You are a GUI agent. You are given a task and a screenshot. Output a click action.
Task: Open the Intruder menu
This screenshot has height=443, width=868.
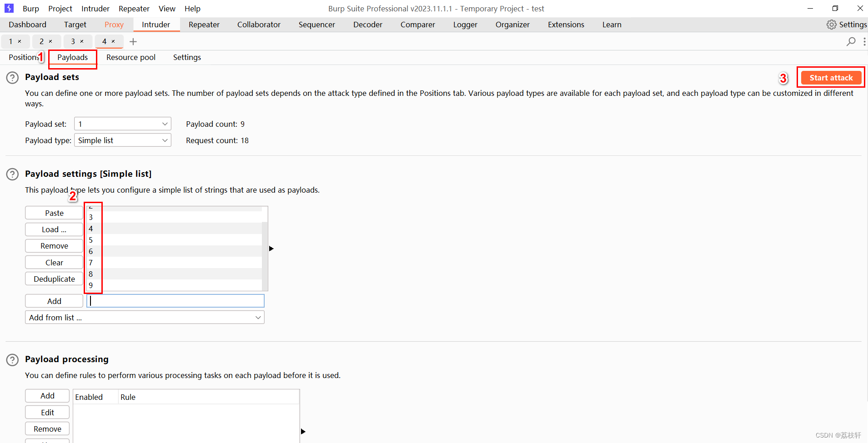pyautogui.click(x=95, y=9)
